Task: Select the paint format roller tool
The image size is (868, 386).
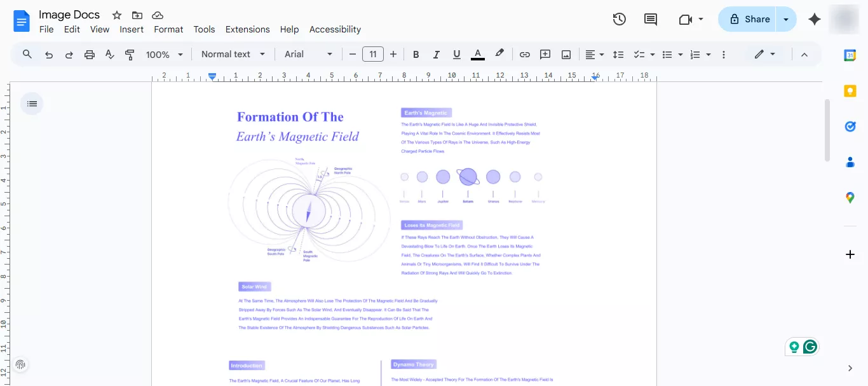Action: (130, 55)
